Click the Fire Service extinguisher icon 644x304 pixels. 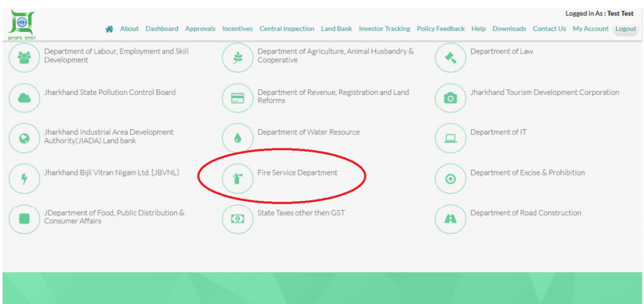tap(237, 178)
